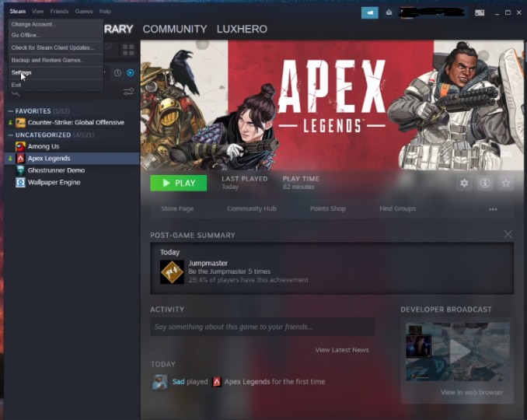Image resolution: width=527 pixels, height=420 pixels.
Task: Enter Big Picture mode icon
Action: click(x=480, y=12)
